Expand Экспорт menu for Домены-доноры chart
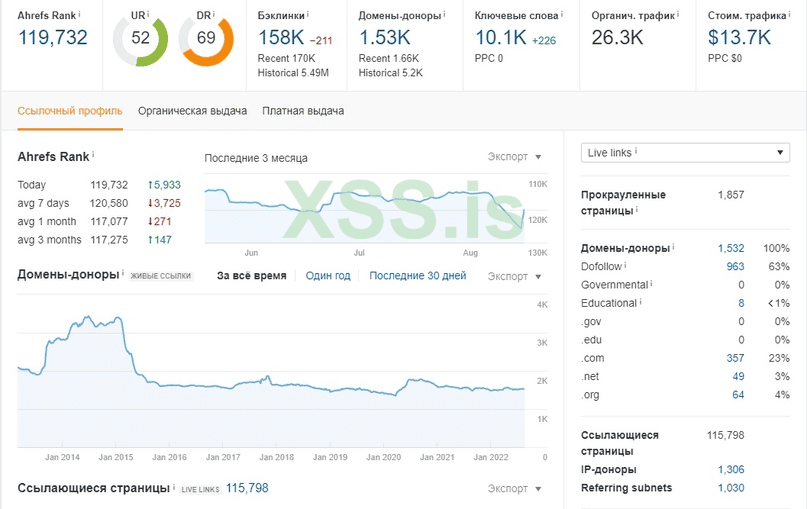This screenshot has width=807, height=509. pyautogui.click(x=514, y=276)
